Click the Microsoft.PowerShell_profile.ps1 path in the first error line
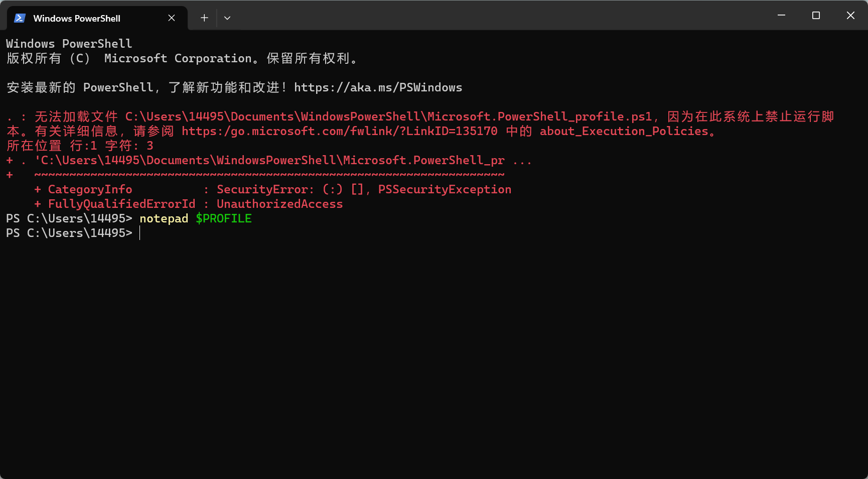Viewport: 868px width, 479px height. [539, 116]
